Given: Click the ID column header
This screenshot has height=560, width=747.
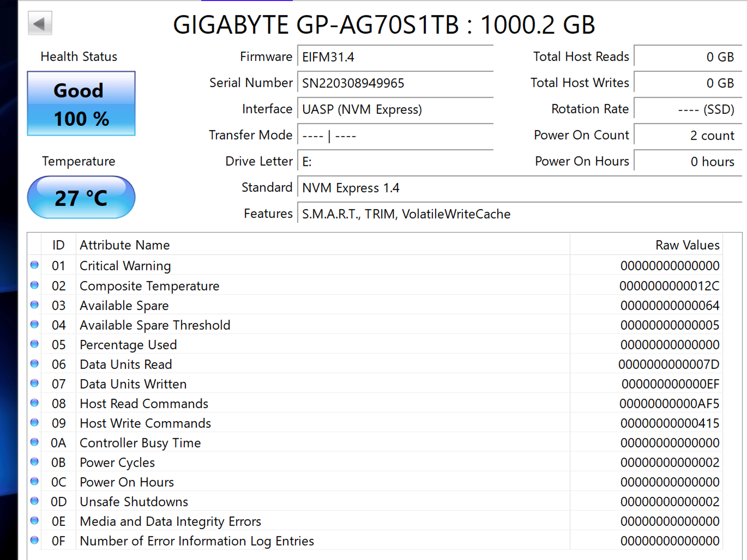Looking at the screenshot, I should pos(58,245).
